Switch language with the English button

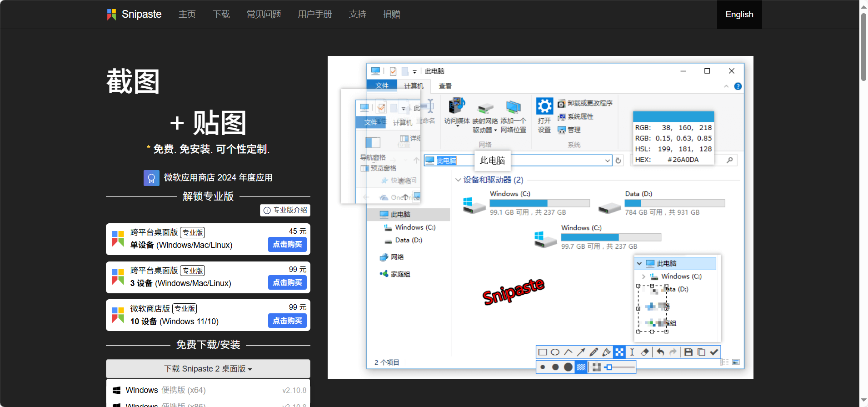point(739,15)
